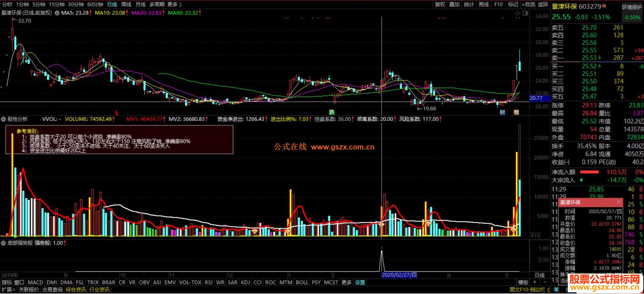The width and height of the screenshot is (644, 294).
Task: Click the 返回 back button
Action: [543, 4]
